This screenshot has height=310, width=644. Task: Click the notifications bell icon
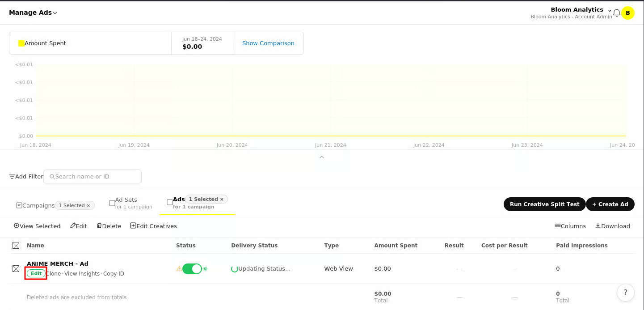point(616,13)
